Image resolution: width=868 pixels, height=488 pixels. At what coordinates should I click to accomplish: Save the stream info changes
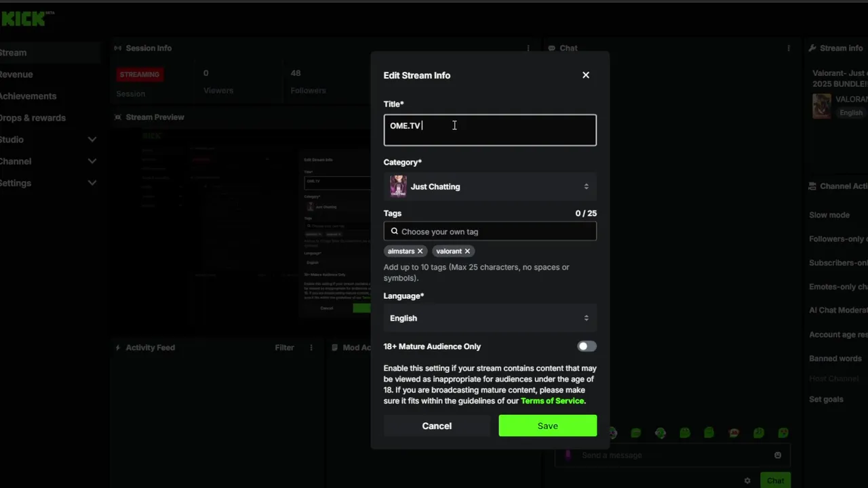[547, 426]
